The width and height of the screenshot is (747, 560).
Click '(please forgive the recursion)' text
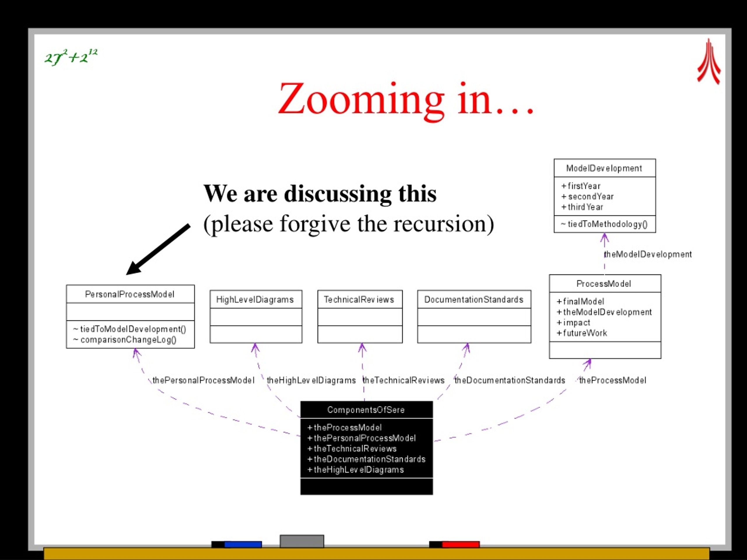click(348, 224)
